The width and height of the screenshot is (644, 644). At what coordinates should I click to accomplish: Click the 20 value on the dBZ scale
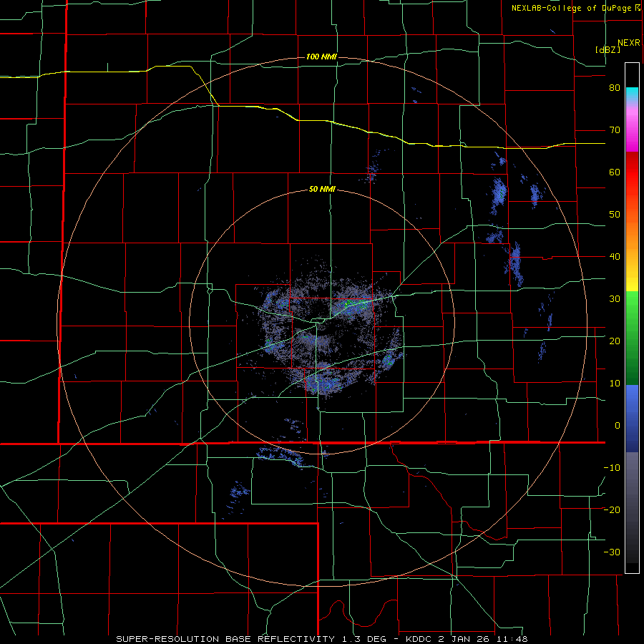[x=615, y=341]
